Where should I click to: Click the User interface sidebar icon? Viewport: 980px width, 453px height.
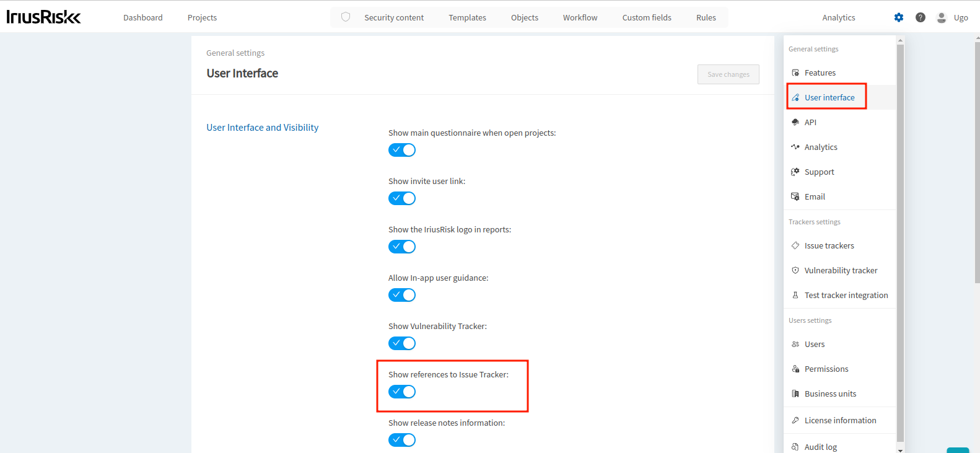point(795,97)
